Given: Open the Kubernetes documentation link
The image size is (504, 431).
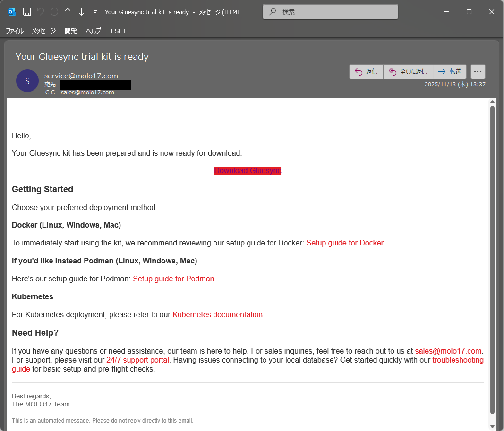Looking at the screenshot, I should [217, 315].
